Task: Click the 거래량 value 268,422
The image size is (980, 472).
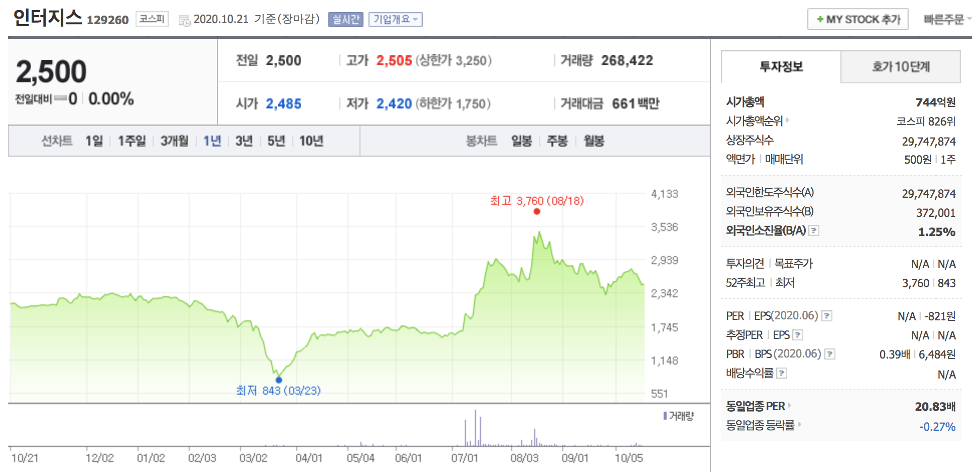Action: 627,61
